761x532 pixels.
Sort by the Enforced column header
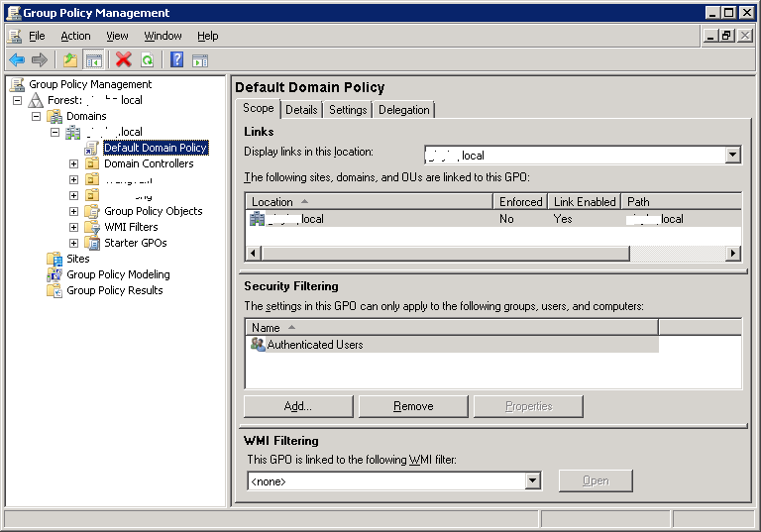[521, 201]
